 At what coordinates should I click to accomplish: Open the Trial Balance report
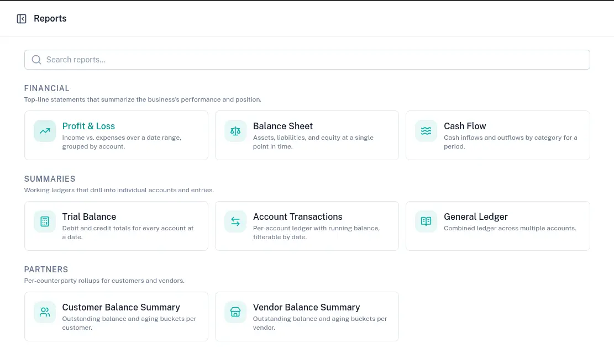pyautogui.click(x=116, y=226)
